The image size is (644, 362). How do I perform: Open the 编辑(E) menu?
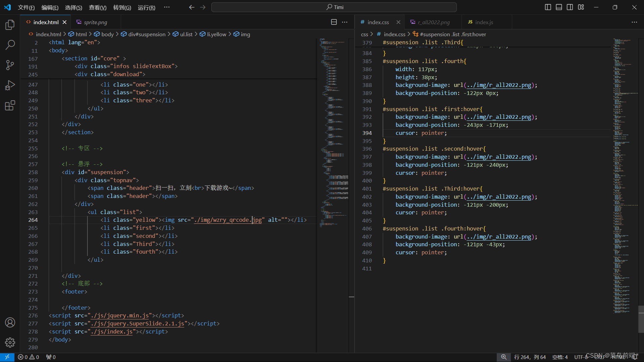50,7
